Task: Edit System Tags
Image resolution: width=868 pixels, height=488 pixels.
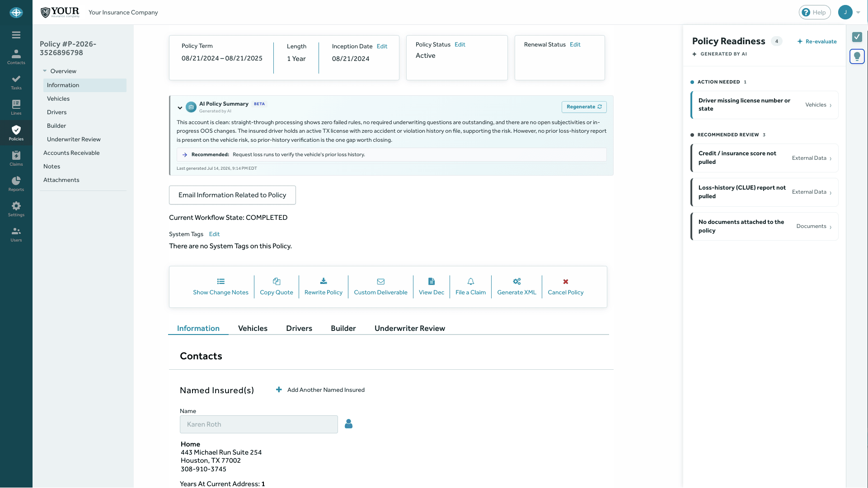Action: (214, 234)
